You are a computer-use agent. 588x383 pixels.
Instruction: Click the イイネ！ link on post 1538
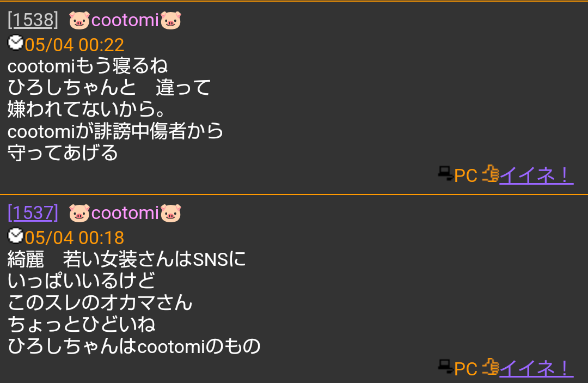tap(536, 175)
